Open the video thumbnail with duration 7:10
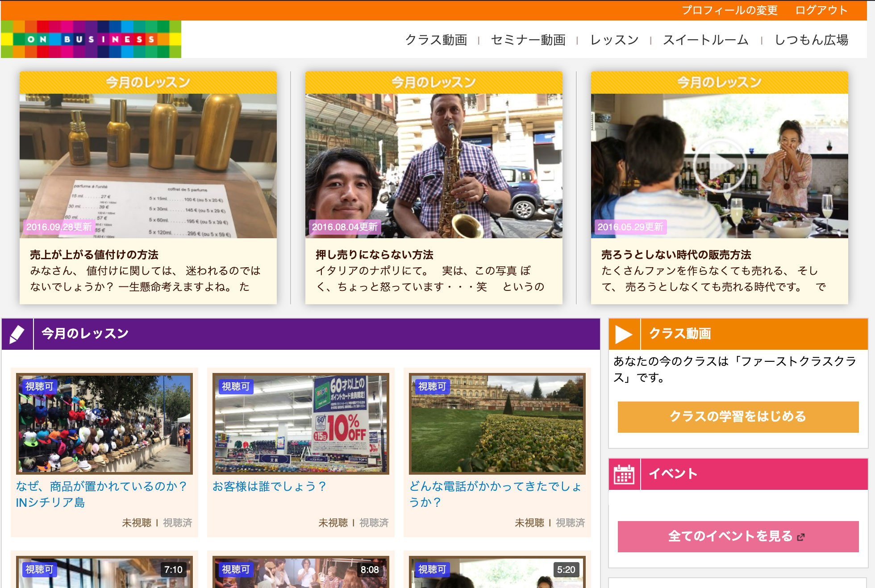 [x=104, y=572]
